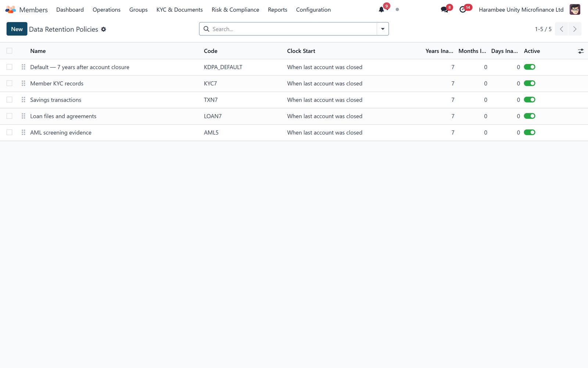Expand the search options dropdown arrow
Screen dimensions: 588x368
pos(383,29)
